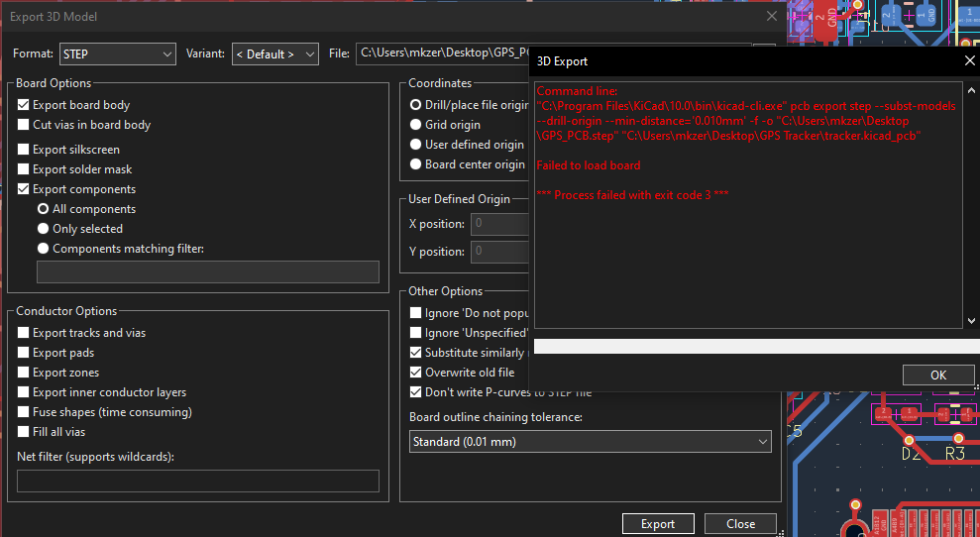Click the Close button in Export dialog
Screen dimensions: 980x537
(740, 524)
